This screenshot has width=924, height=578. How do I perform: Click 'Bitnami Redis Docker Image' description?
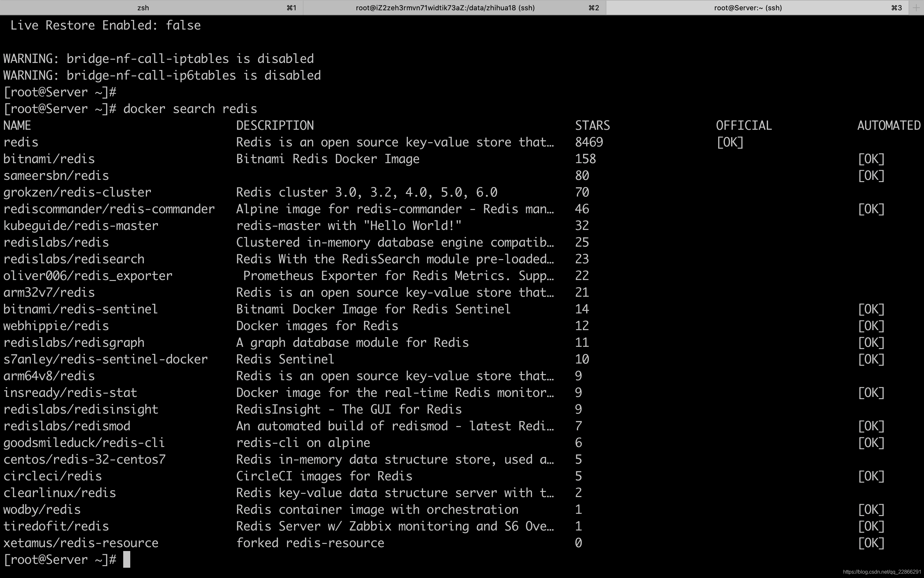328,159
